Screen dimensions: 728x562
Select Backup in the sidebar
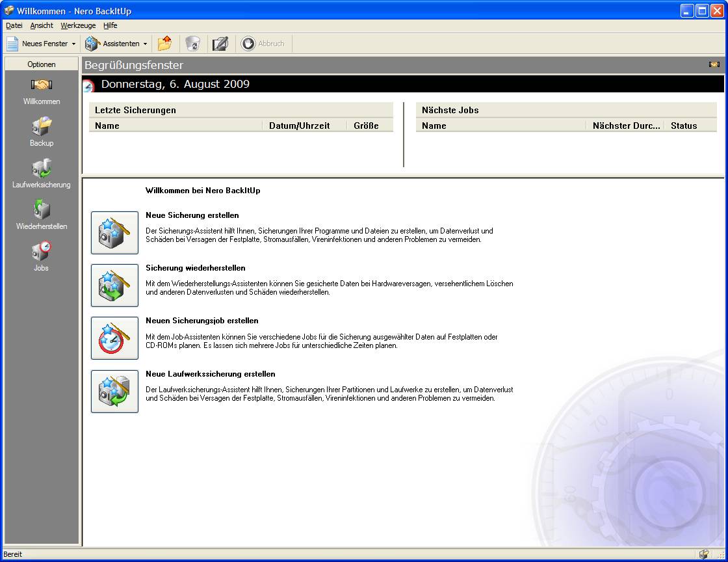[x=42, y=133]
